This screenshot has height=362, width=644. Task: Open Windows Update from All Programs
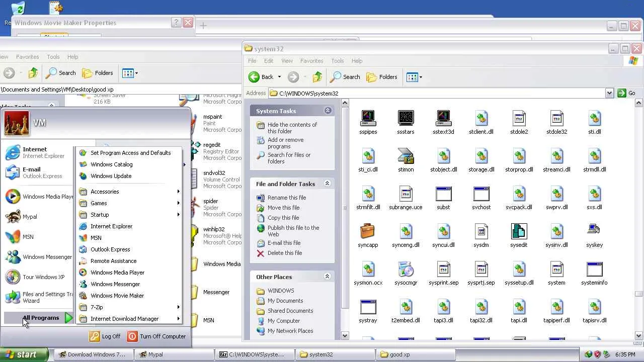click(129, 176)
